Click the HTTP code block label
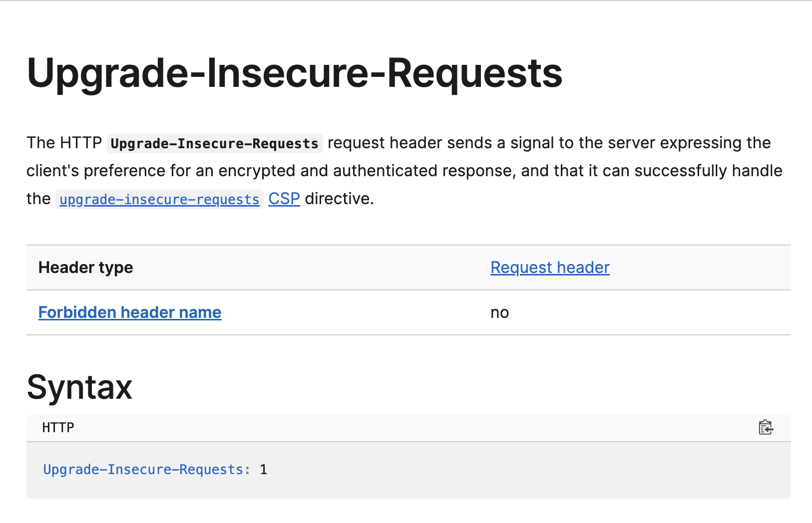Screen dimensions: 812x523 click(x=58, y=428)
